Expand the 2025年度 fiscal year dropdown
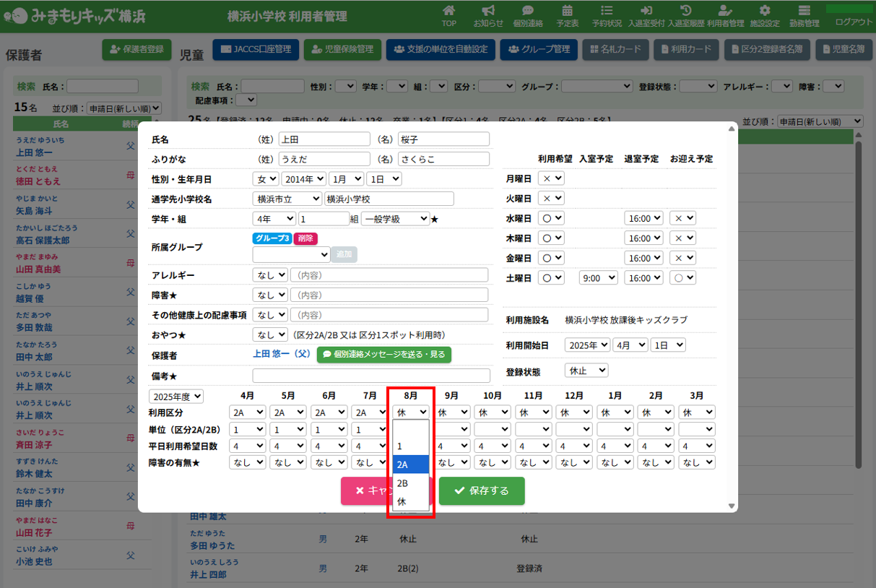This screenshot has height=588, width=876. point(176,397)
